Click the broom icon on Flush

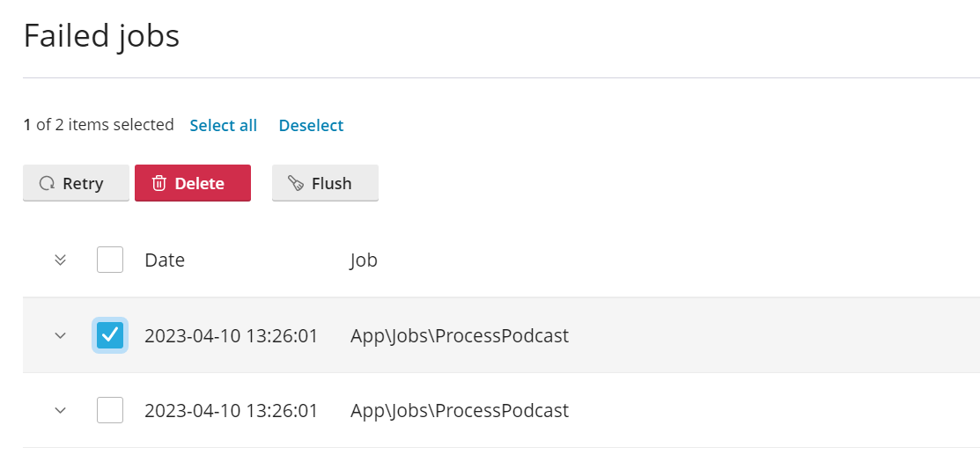click(297, 184)
